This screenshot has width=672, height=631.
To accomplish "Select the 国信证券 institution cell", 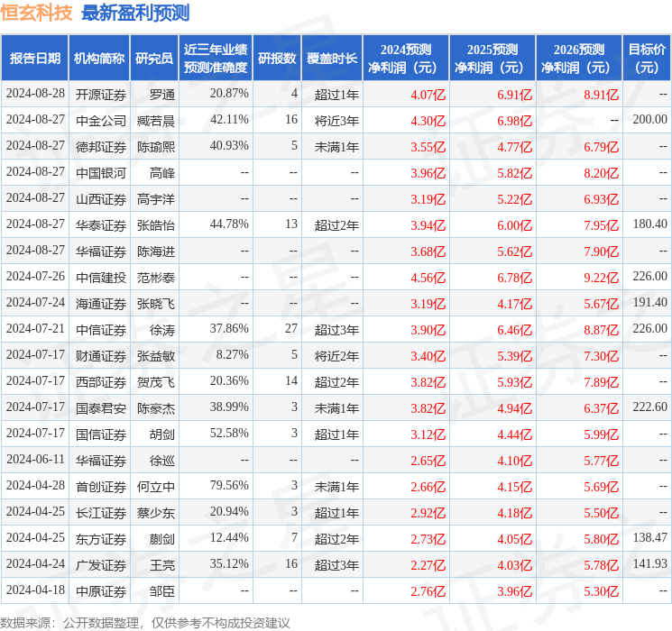I will (x=101, y=434).
